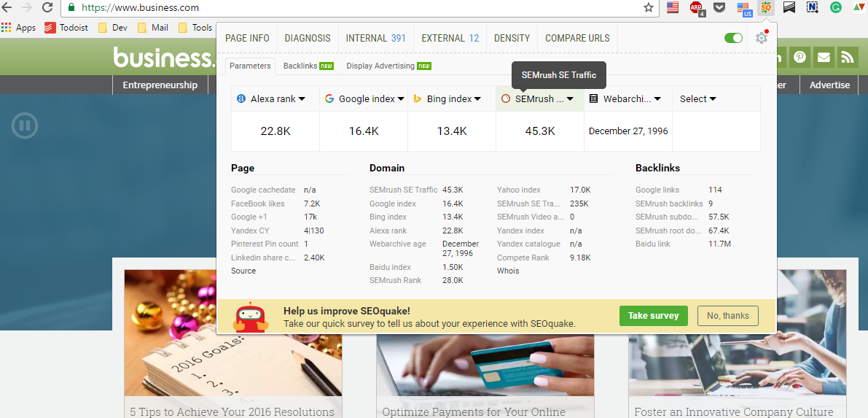The height and width of the screenshot is (418, 868).
Task: Open the credit card payments article thumbnail
Action: click(485, 365)
